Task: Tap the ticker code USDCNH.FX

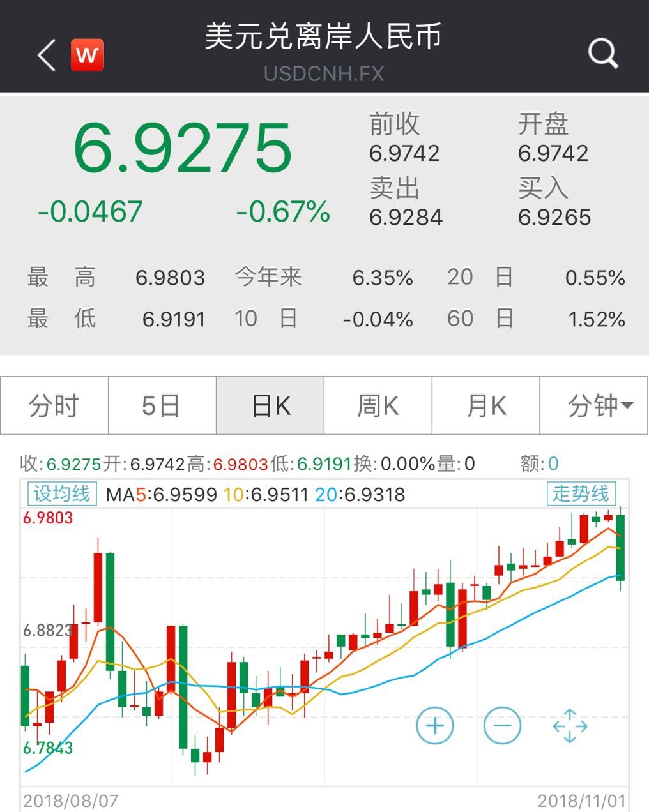Action: point(324,73)
